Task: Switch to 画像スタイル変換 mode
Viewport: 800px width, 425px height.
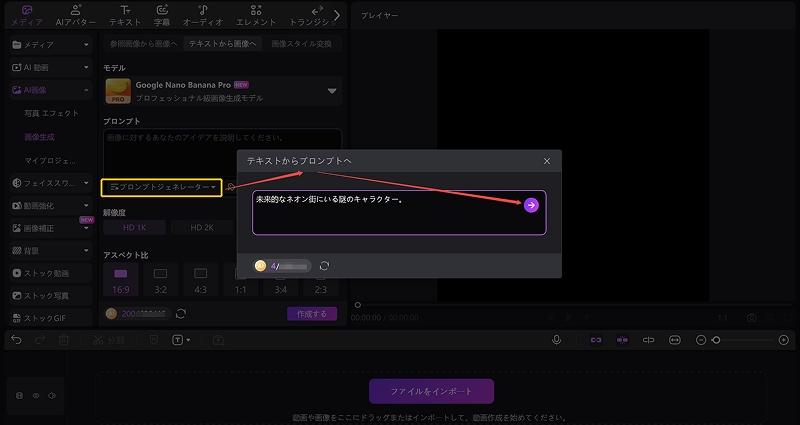Action: click(x=302, y=44)
